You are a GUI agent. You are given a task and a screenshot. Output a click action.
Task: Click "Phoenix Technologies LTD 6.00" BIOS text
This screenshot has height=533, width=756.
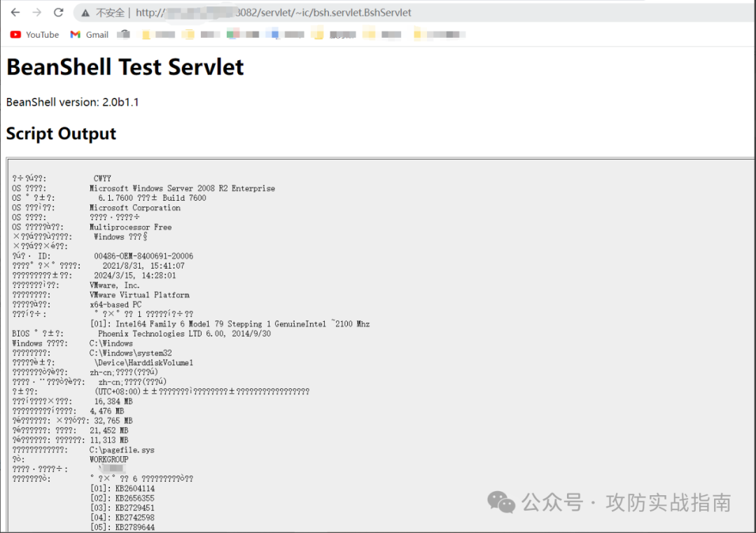[x=184, y=334]
